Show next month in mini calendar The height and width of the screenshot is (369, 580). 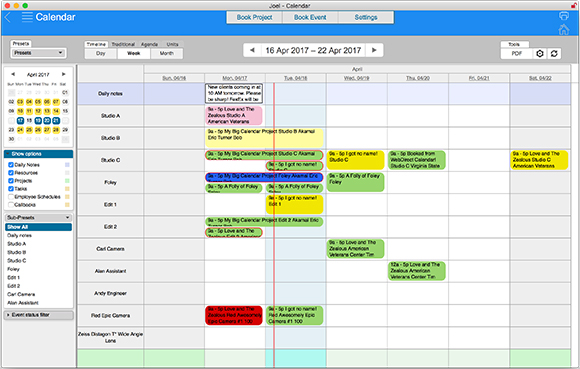coord(64,74)
